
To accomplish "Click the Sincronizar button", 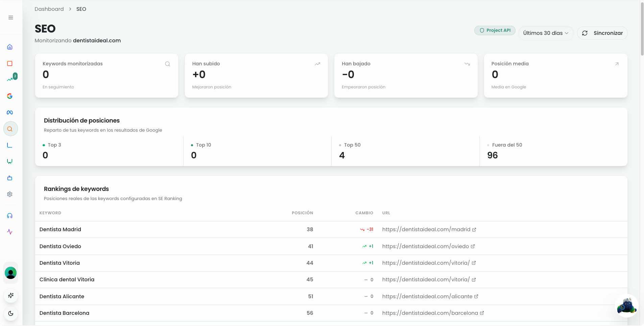I will [602, 33].
